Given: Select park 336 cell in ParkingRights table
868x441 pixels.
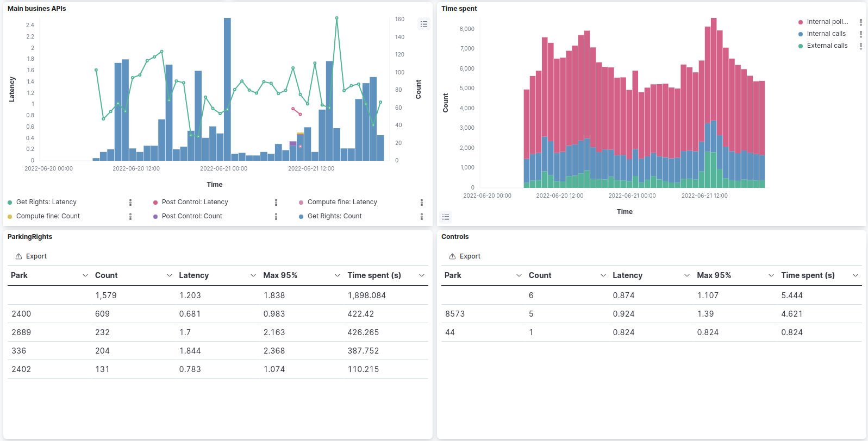Looking at the screenshot, I should (x=19, y=351).
